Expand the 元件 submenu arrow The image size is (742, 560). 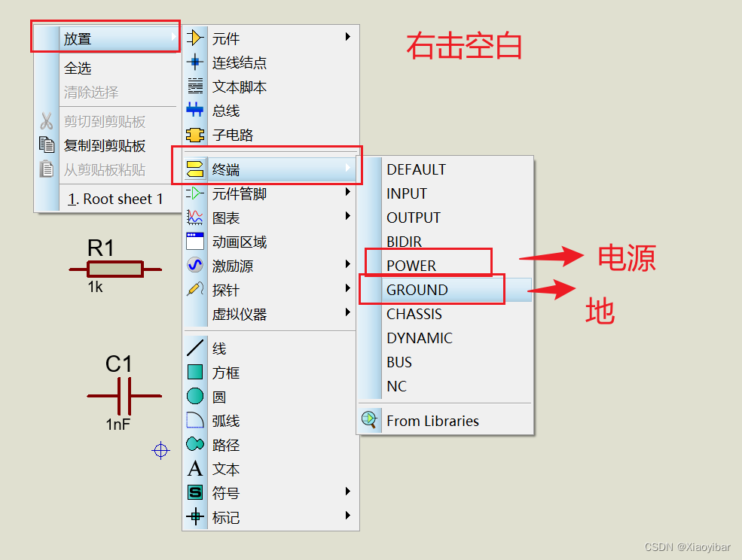[x=348, y=37]
